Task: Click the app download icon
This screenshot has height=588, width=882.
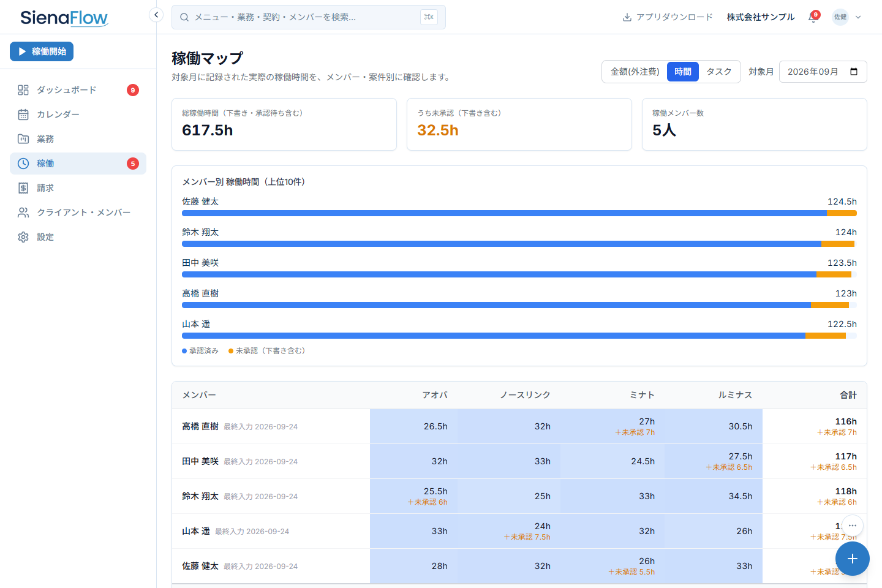Action: point(627,17)
